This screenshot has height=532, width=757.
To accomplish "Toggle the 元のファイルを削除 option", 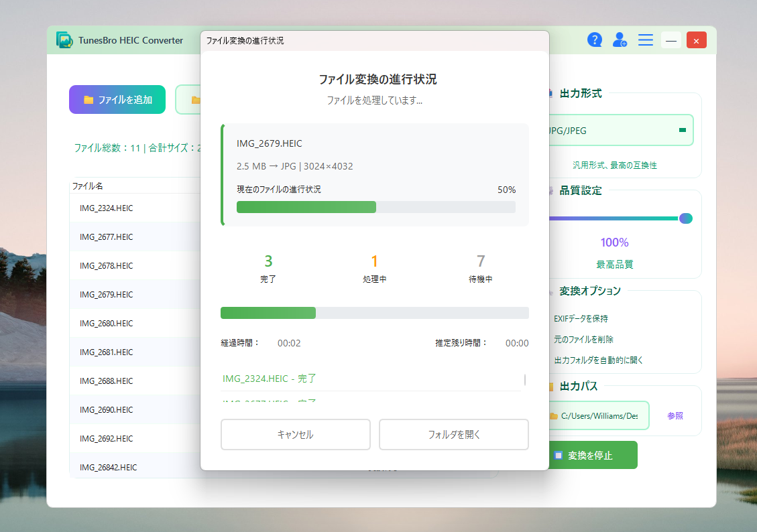I will [583, 340].
